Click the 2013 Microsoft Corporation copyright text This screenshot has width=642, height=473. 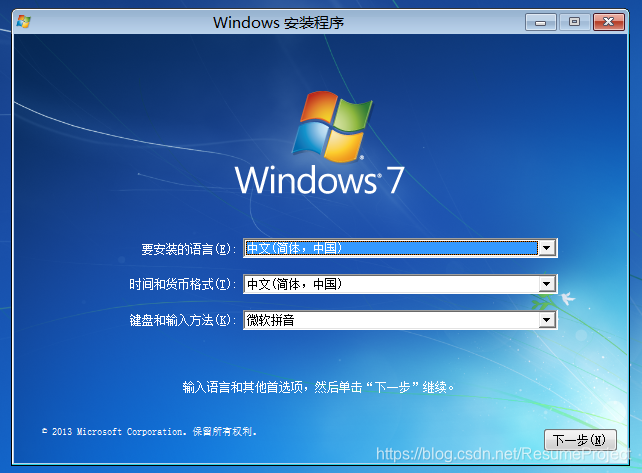(149, 432)
